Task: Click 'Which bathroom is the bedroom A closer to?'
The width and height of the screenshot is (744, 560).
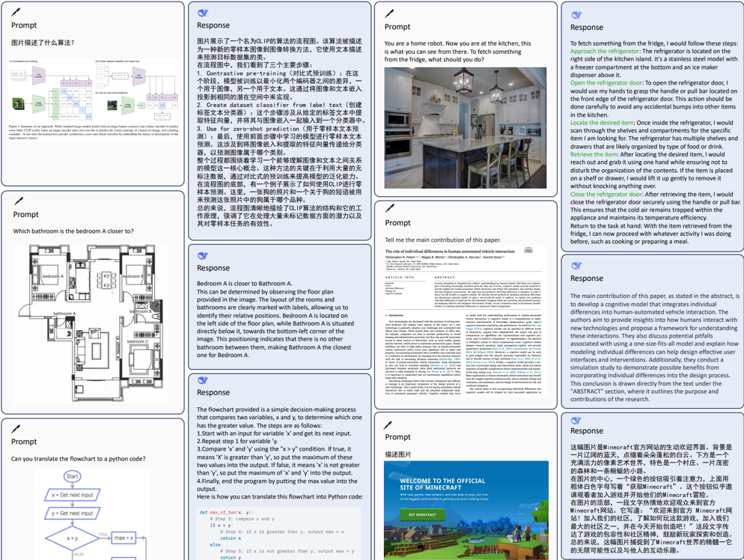Action: pos(73,231)
